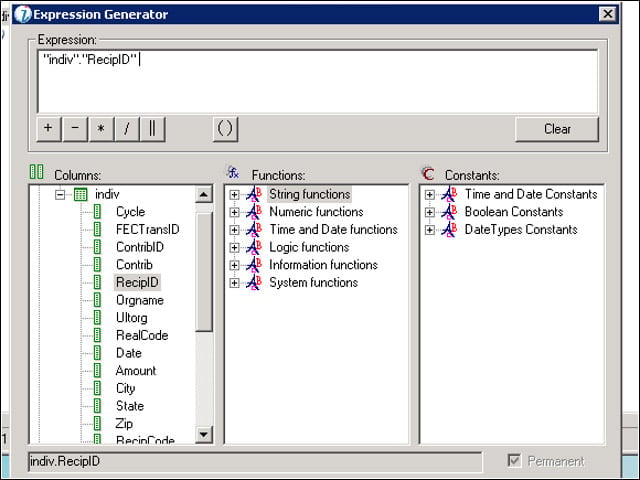Click inside the Expression text area

click(x=318, y=81)
